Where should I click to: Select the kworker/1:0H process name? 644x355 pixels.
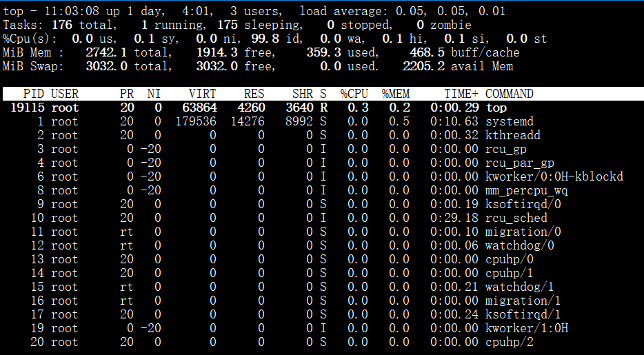click(527, 328)
